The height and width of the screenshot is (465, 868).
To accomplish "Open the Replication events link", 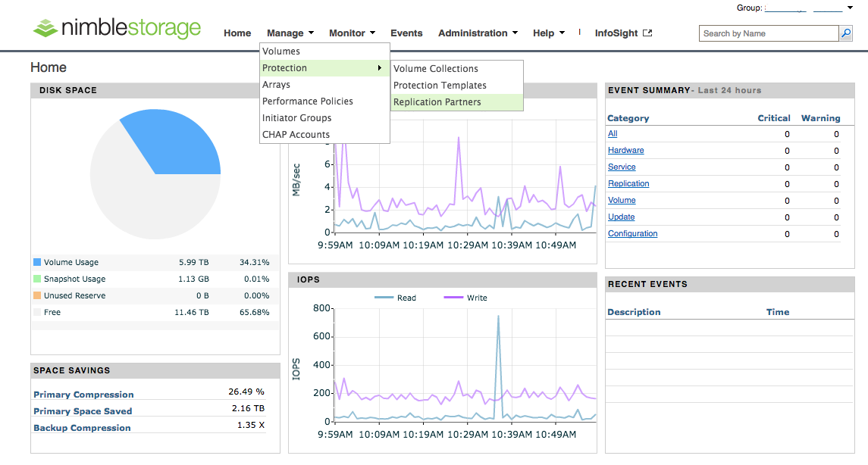I will tap(628, 183).
